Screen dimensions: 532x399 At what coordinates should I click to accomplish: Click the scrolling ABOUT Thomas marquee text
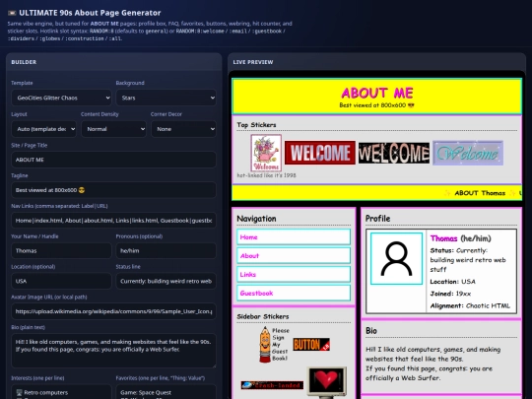coord(480,193)
